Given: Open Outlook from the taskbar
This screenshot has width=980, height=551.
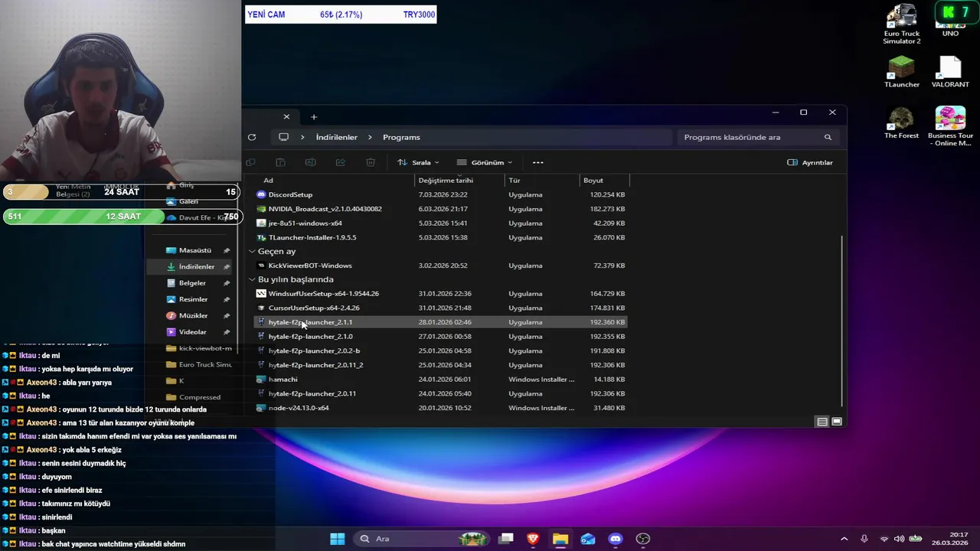Looking at the screenshot, I should point(588,539).
